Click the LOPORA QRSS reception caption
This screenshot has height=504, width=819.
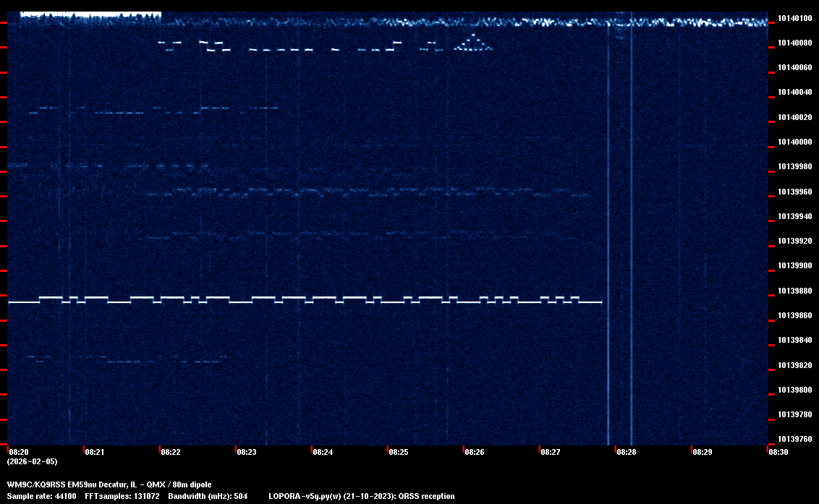(x=362, y=496)
